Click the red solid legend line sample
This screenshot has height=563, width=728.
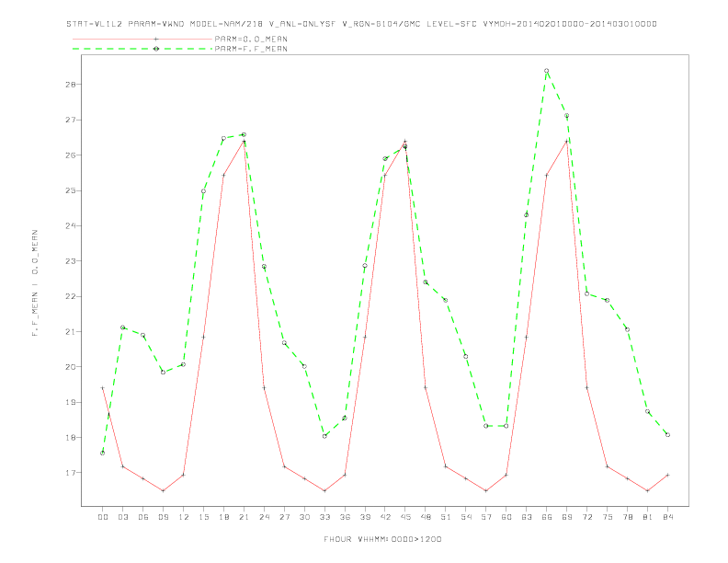[142, 39]
